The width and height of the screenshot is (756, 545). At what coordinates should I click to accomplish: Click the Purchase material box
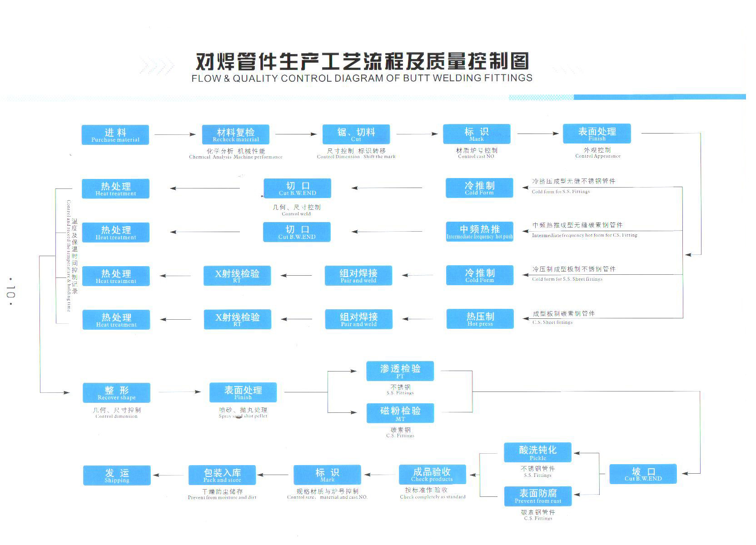[115, 135]
